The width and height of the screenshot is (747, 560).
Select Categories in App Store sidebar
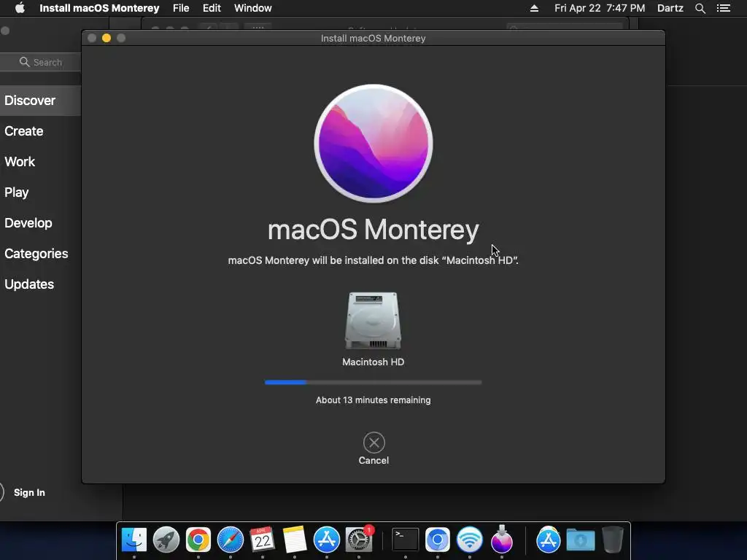[x=36, y=253]
